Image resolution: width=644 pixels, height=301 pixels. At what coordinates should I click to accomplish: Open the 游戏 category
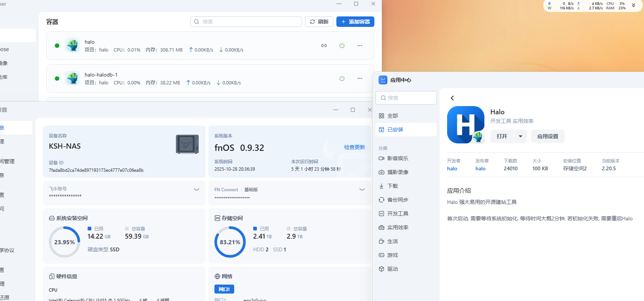coord(406,255)
